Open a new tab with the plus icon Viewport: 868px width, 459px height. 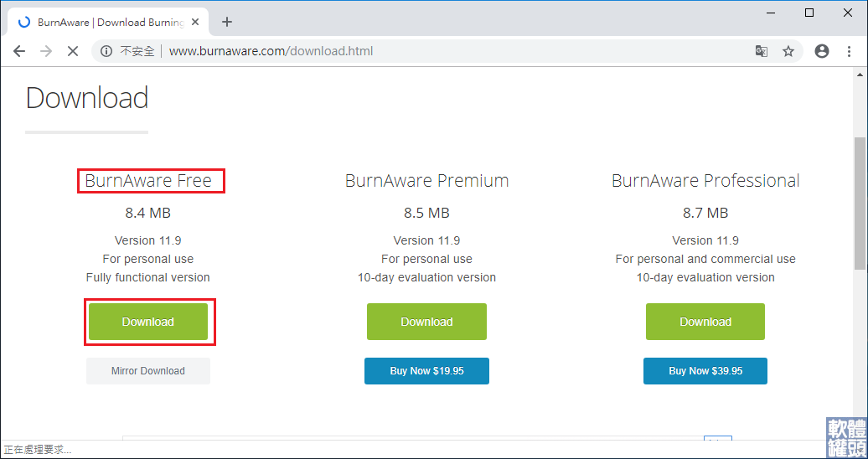tap(227, 22)
